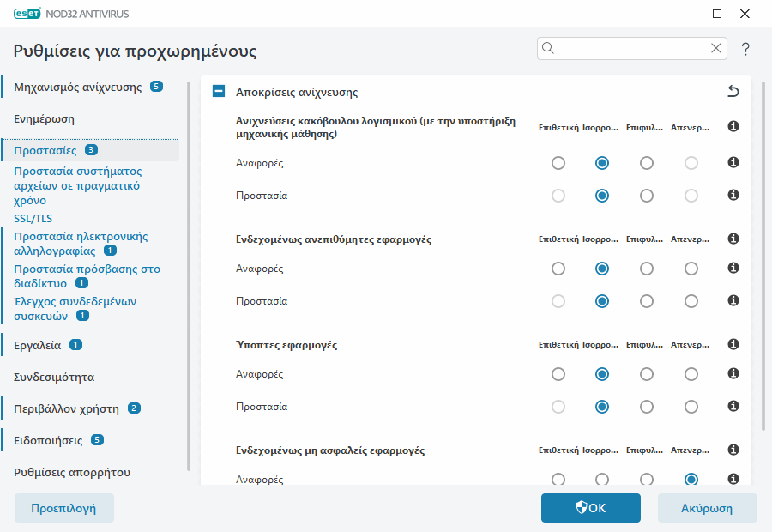Collapse the Αποκρίσεις ανίχνευσης section
This screenshot has height=532, width=772.
coord(218,92)
